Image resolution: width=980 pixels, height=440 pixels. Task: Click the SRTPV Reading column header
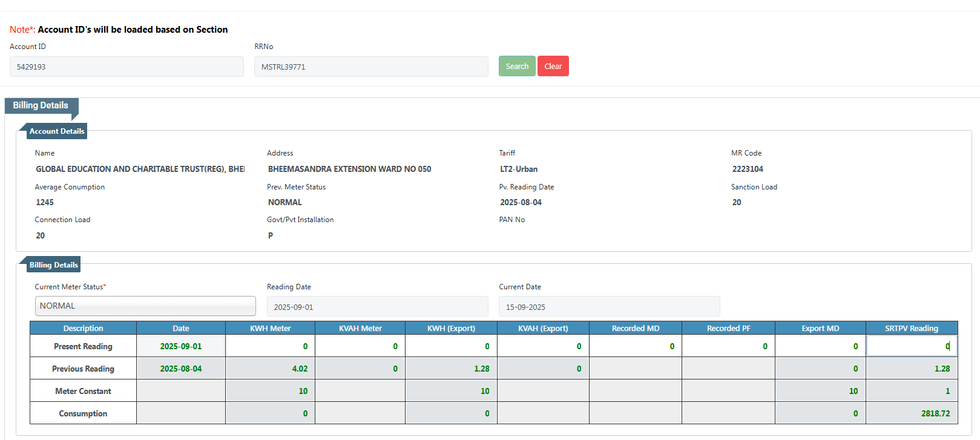coord(911,328)
